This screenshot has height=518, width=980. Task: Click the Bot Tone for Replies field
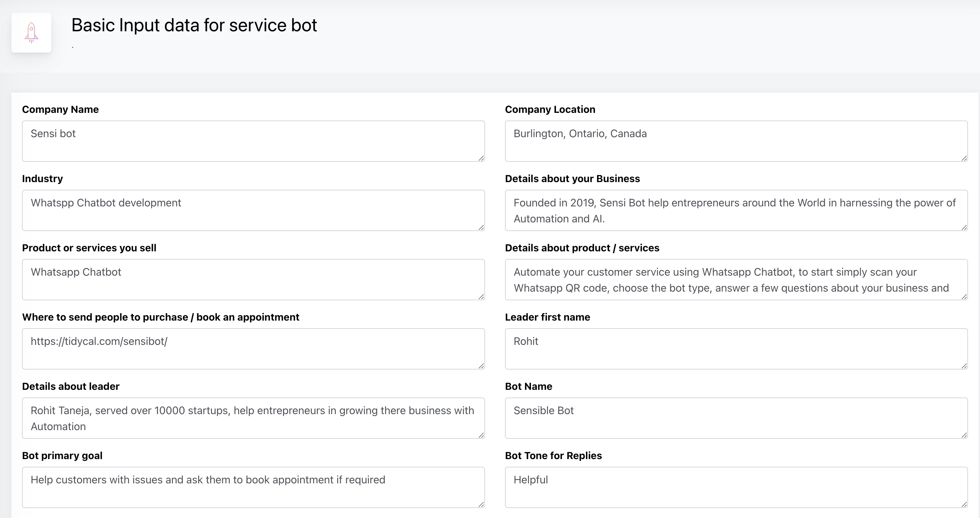(736, 487)
